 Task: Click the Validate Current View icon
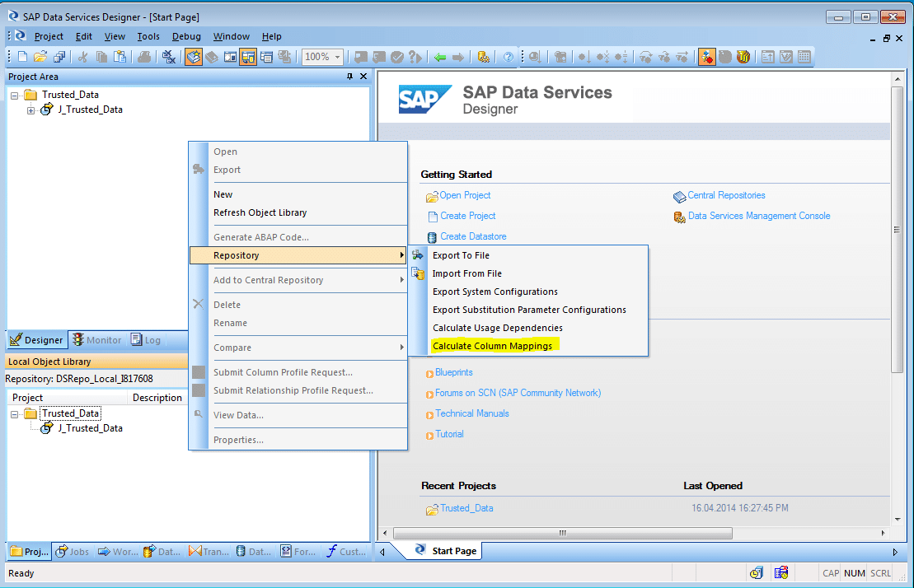[x=361, y=57]
